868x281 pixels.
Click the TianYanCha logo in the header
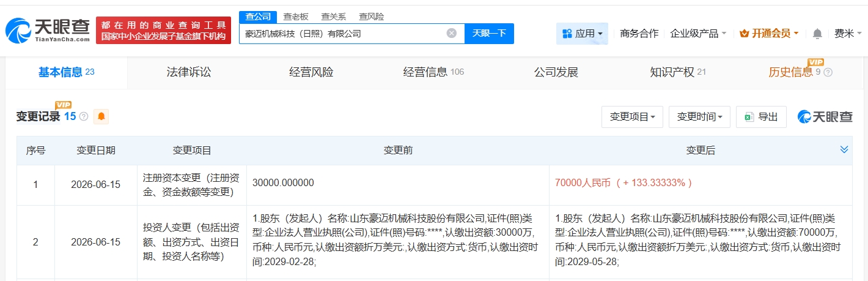pos(48,30)
